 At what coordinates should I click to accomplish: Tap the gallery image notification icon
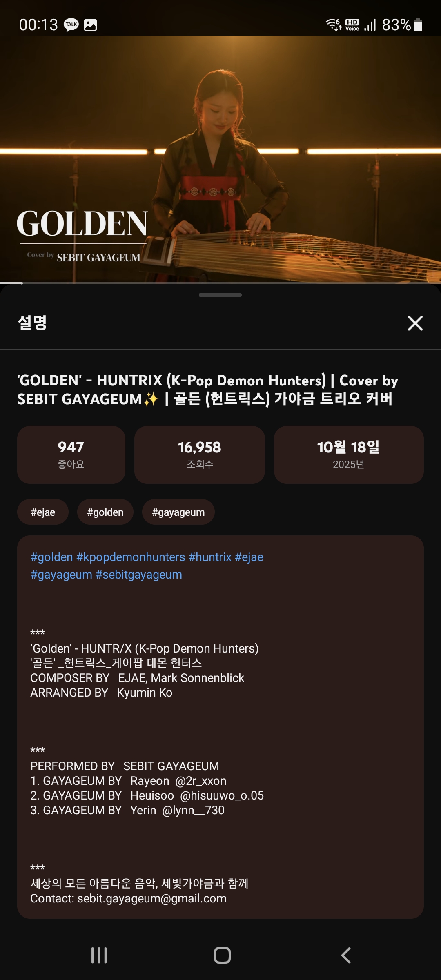point(90,25)
